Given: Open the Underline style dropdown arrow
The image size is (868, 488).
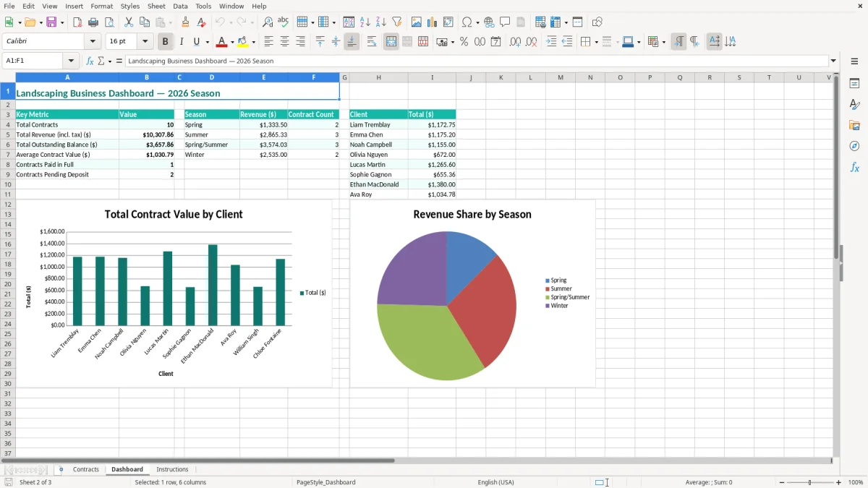Looking at the screenshot, I should 207,42.
